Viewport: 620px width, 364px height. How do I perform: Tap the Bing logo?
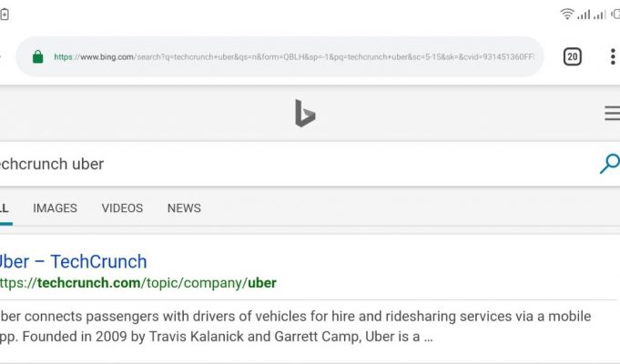(x=305, y=114)
